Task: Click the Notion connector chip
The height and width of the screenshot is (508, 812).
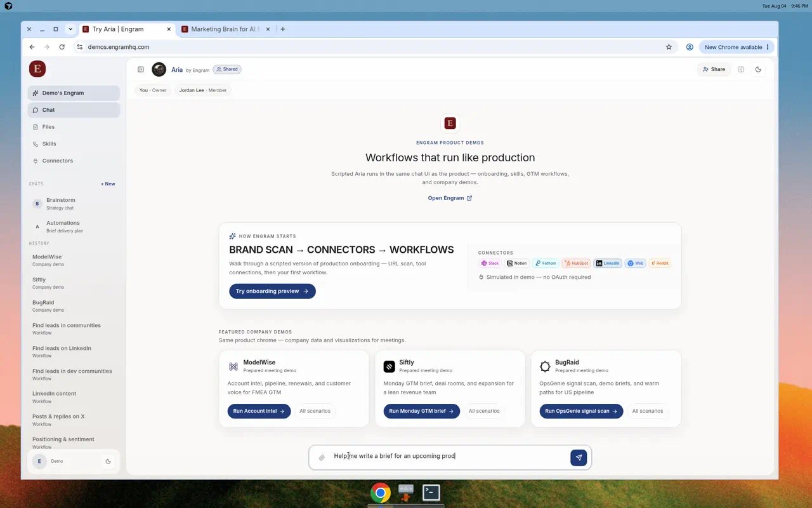Action: tap(516, 263)
